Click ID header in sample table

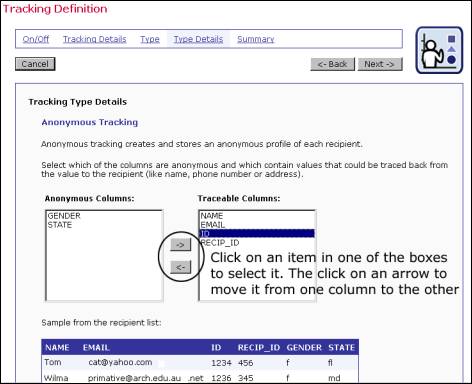point(216,347)
